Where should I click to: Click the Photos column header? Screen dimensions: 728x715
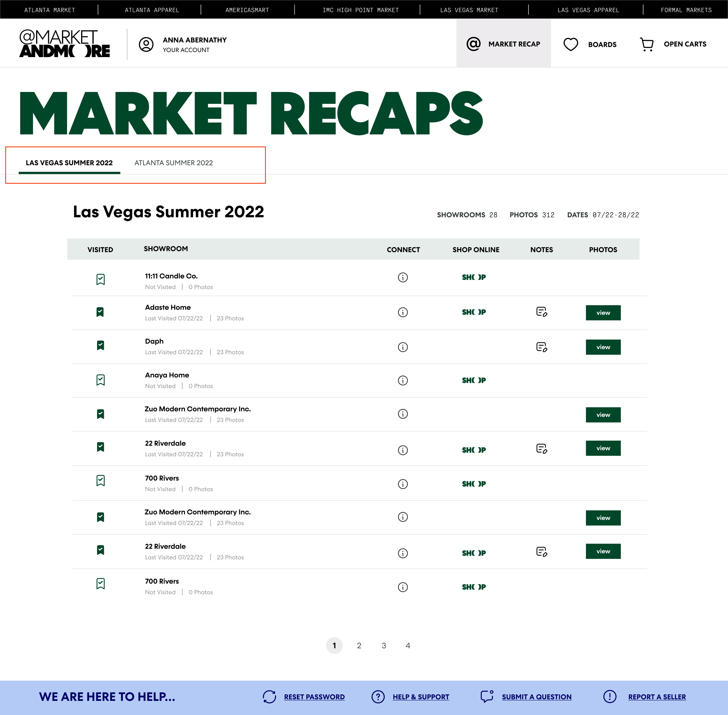click(603, 250)
